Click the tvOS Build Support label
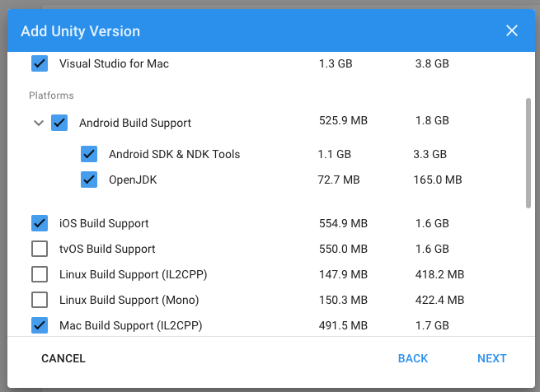The height and width of the screenshot is (392, 540). 107,249
